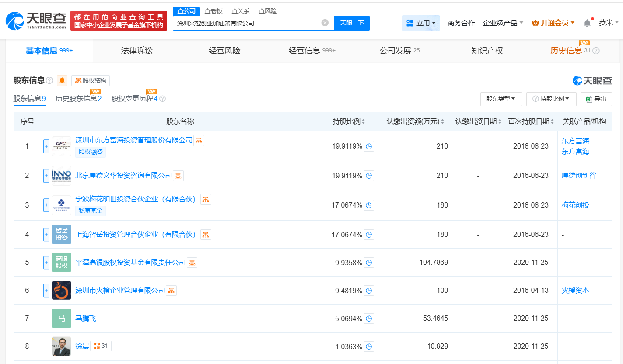Open the 股东类型 dropdown filter

point(501,99)
